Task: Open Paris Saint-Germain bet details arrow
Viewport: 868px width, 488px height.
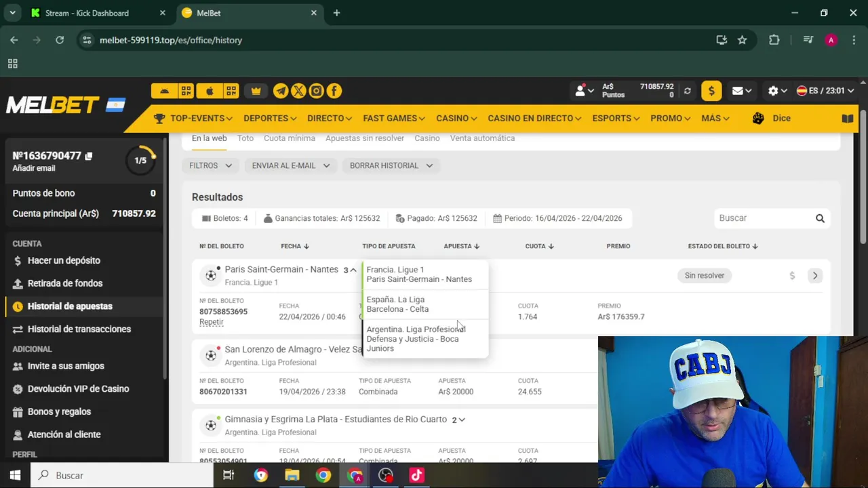Action: pos(815,276)
